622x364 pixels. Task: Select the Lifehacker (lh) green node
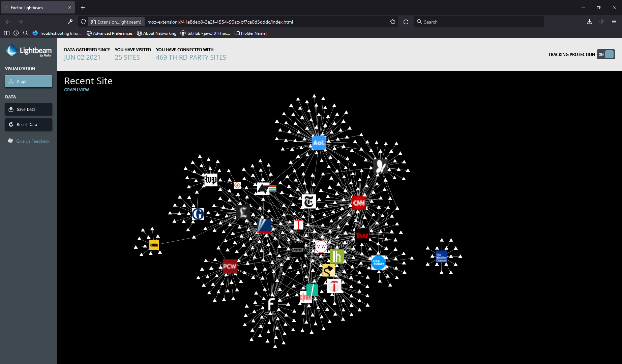(337, 256)
